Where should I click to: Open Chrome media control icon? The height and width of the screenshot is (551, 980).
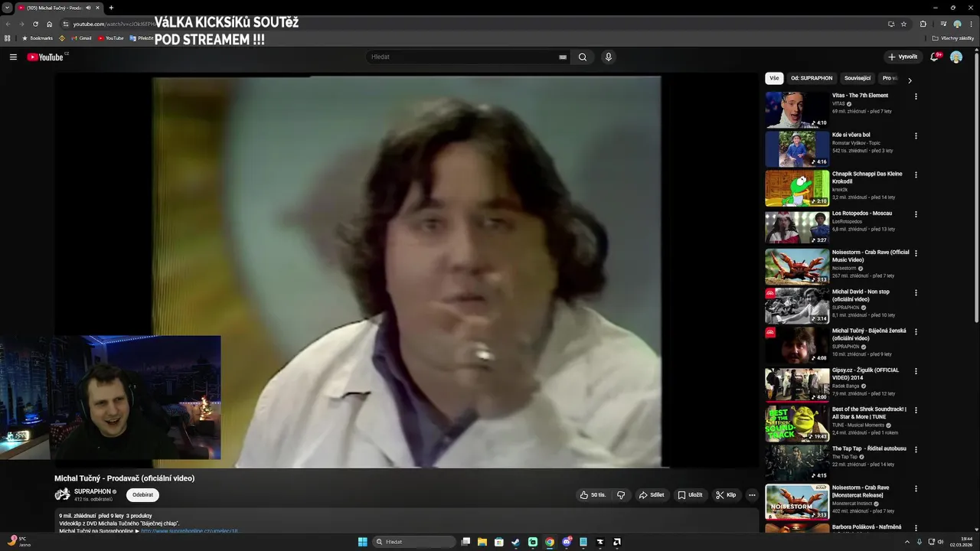pos(943,24)
